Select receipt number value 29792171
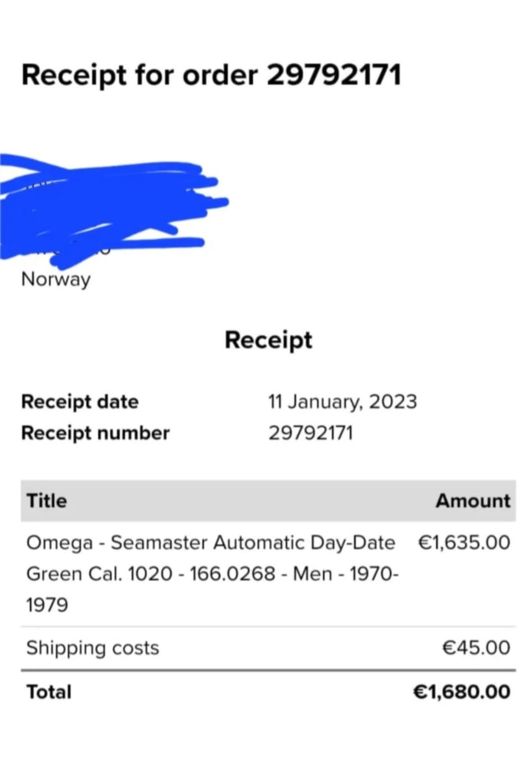 [x=310, y=433]
